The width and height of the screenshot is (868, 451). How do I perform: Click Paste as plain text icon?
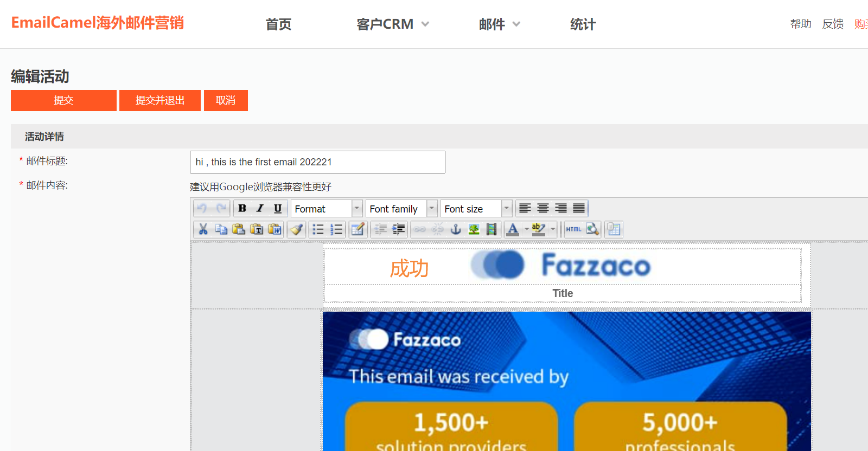(x=257, y=229)
